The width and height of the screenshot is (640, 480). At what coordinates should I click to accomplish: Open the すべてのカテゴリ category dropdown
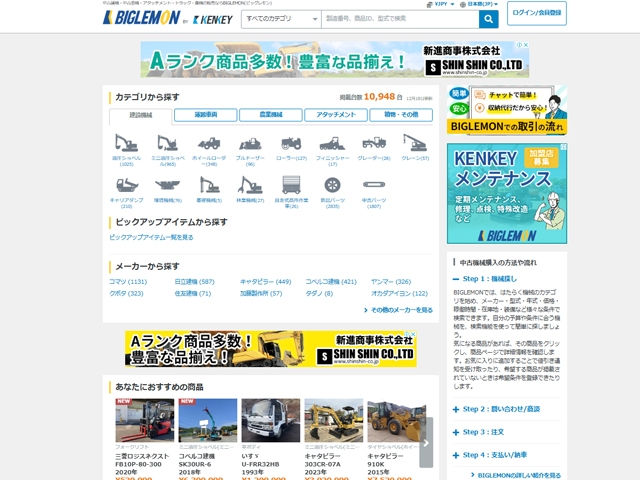[x=280, y=19]
